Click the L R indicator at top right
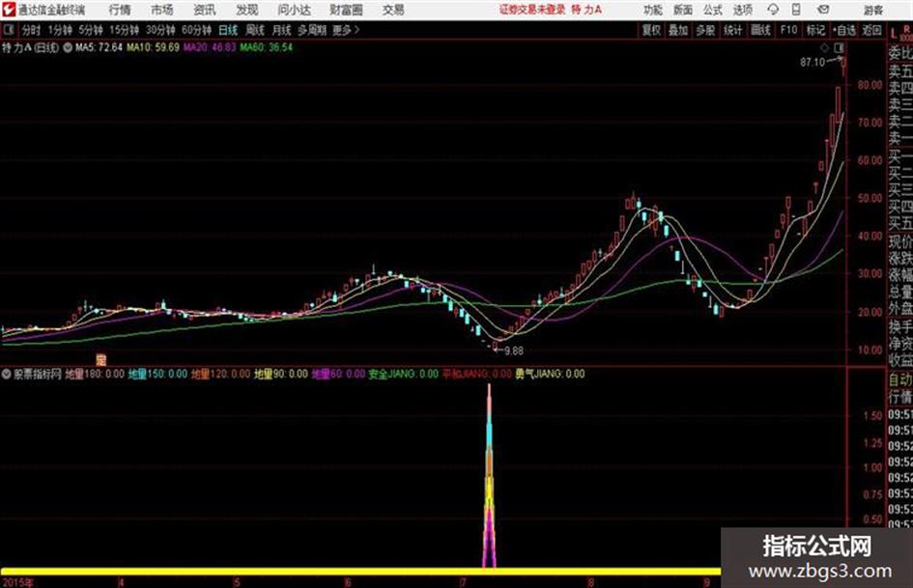Image resolution: width=913 pixels, height=588 pixels. coord(900,33)
